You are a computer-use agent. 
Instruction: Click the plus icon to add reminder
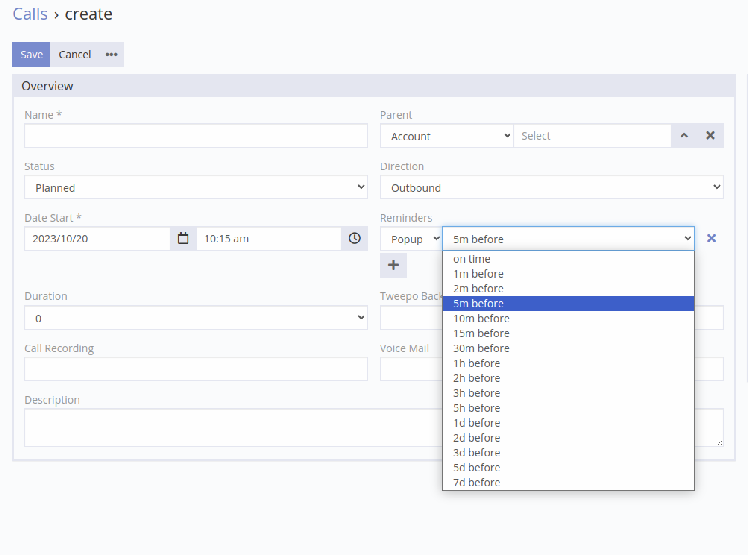coord(393,265)
